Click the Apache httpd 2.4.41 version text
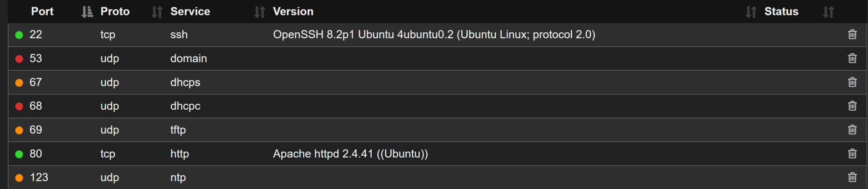The width and height of the screenshot is (868, 189). (350, 154)
